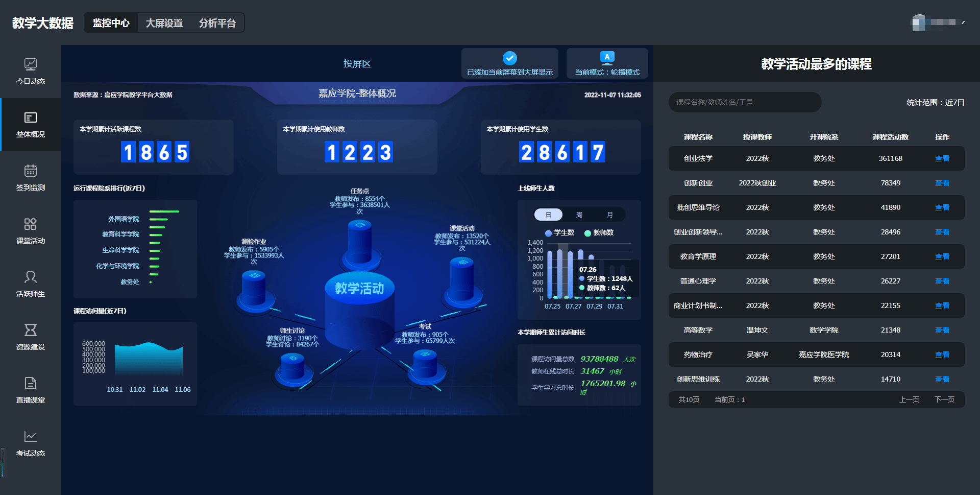Open 考试动态 chart icon
Viewport: 980px width, 495px height.
pyautogui.click(x=31, y=437)
